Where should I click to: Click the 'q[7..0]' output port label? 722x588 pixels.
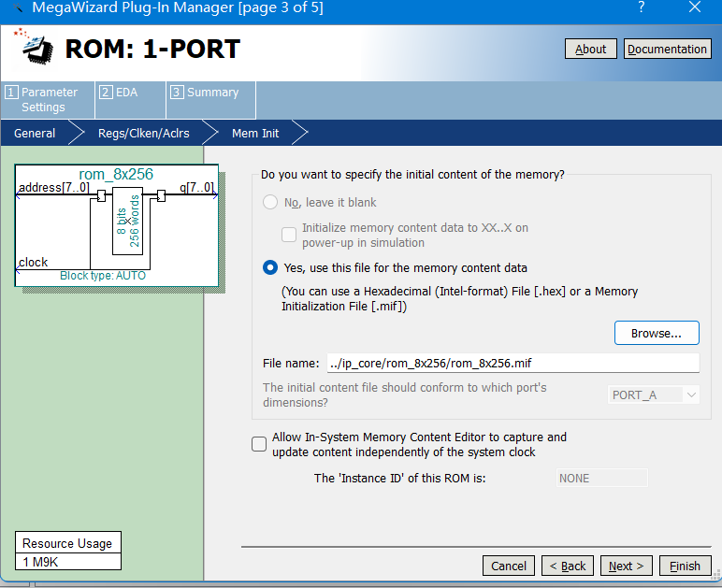click(196, 187)
